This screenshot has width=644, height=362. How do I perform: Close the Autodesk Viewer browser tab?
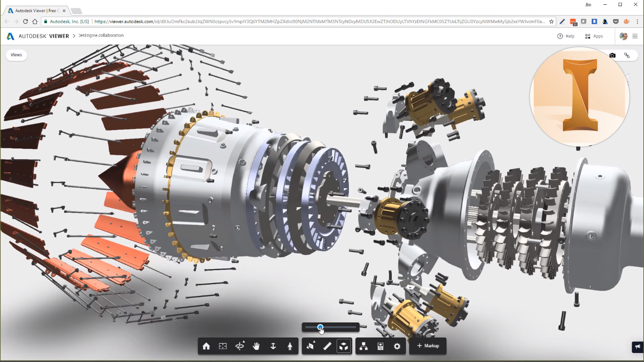pyautogui.click(x=64, y=10)
